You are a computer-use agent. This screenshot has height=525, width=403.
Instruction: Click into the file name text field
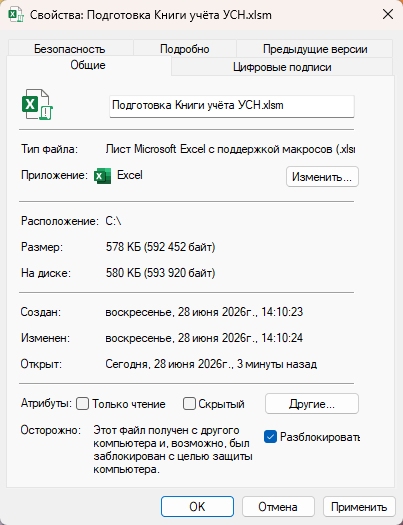[232, 106]
